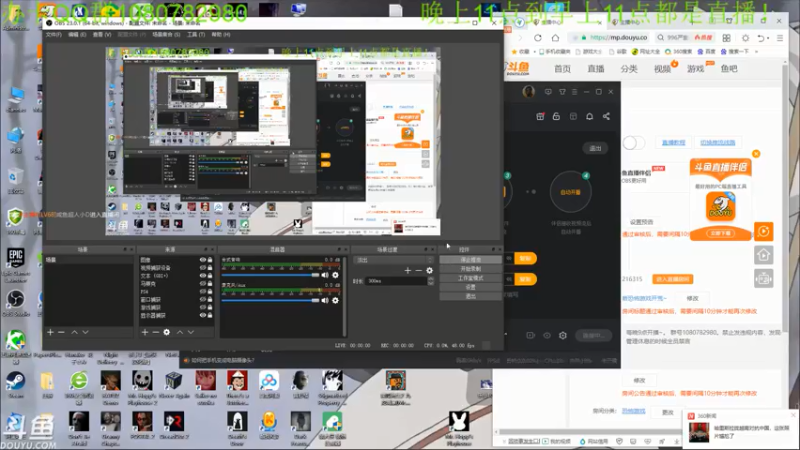Screen dimensions: 800x450
Task: Click the 直播教程 link on Douyu page
Action: click(673, 142)
